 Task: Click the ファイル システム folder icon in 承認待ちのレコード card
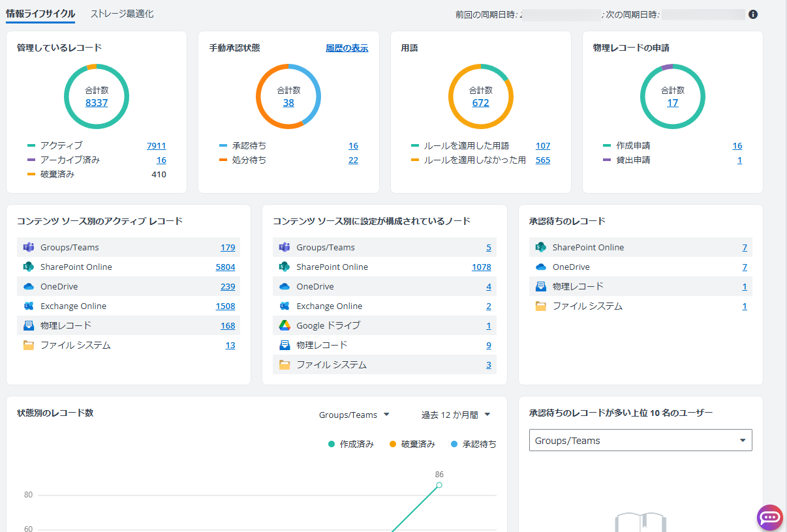[540, 306]
